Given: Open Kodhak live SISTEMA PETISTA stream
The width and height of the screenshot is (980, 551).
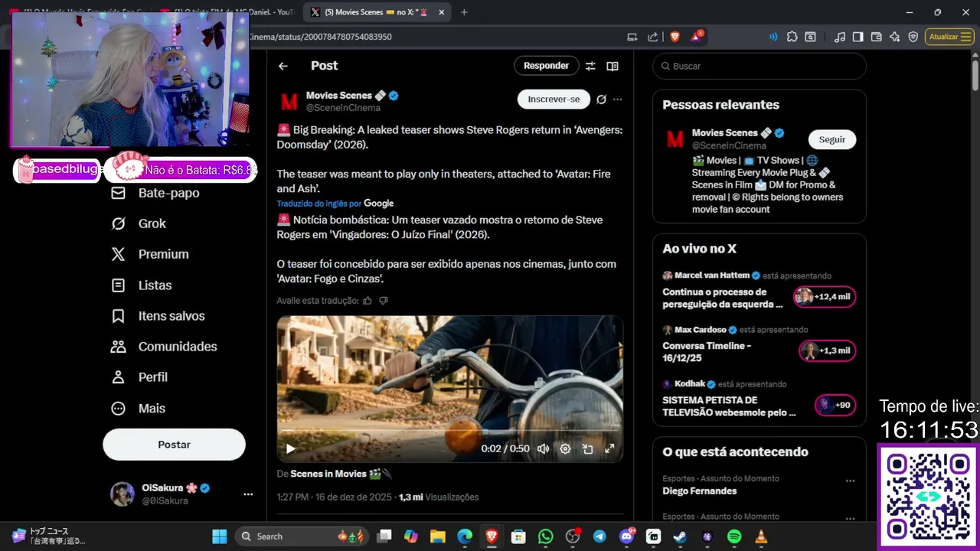Looking at the screenshot, I should pyautogui.click(x=759, y=399).
